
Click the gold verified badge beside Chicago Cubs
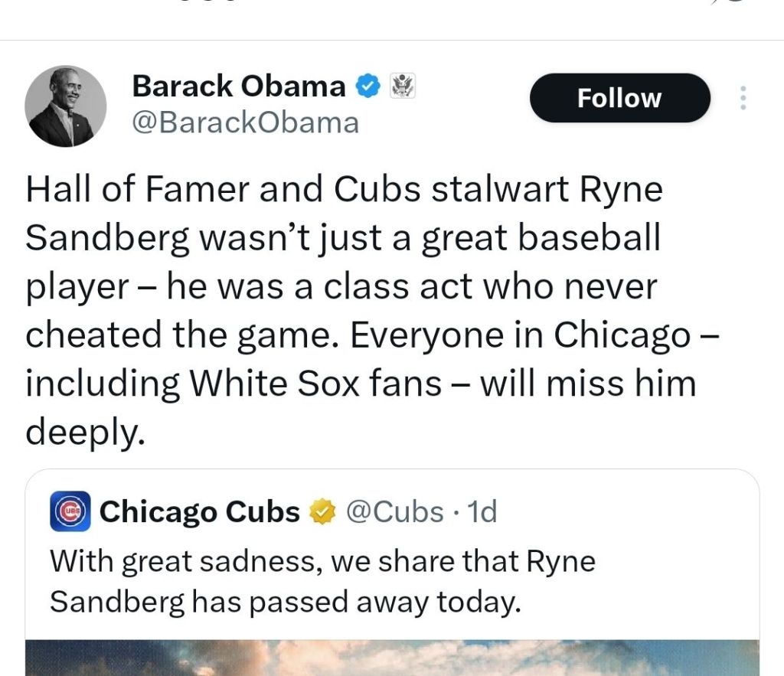322,511
